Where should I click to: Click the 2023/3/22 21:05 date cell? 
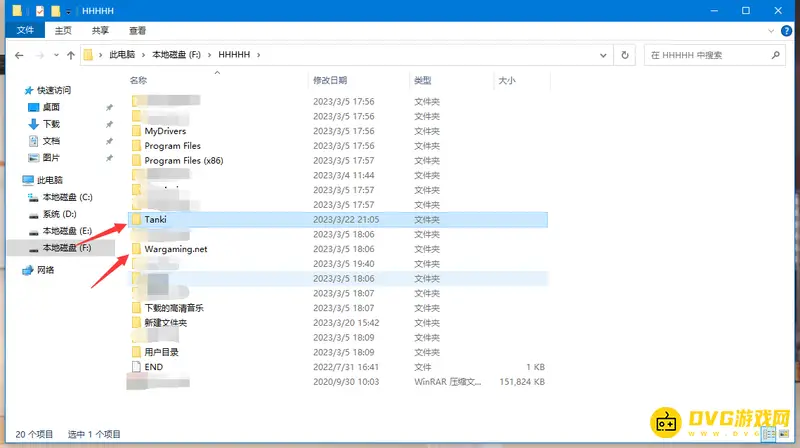click(x=346, y=219)
